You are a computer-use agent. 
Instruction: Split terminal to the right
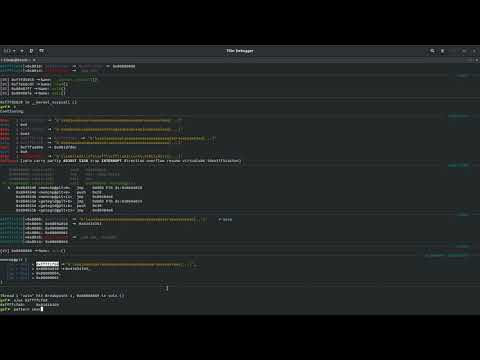tap(31, 51)
